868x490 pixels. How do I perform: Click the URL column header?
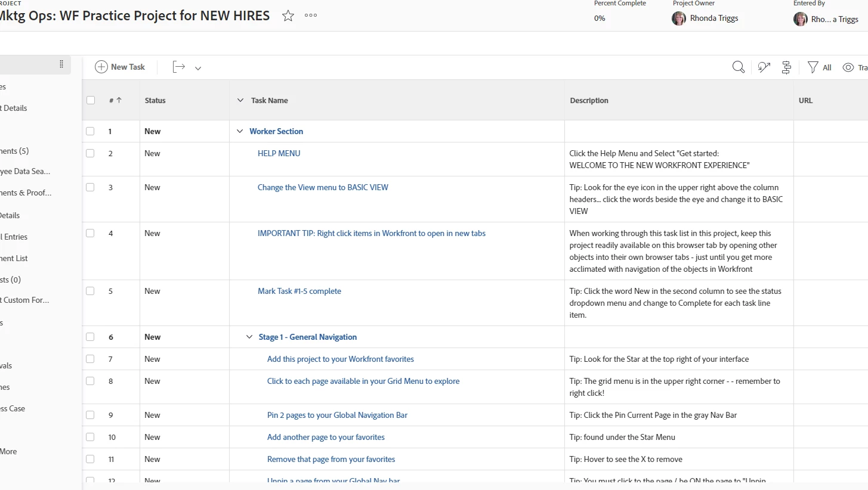[x=806, y=100]
